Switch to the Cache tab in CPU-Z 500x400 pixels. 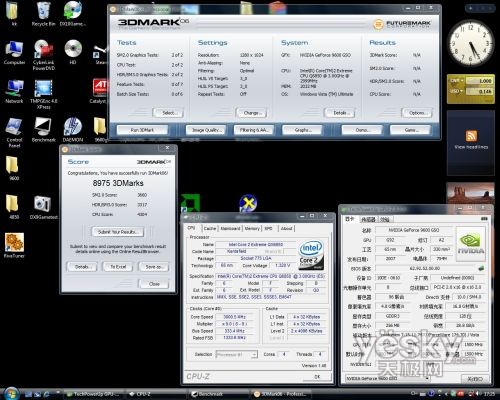click(x=210, y=228)
